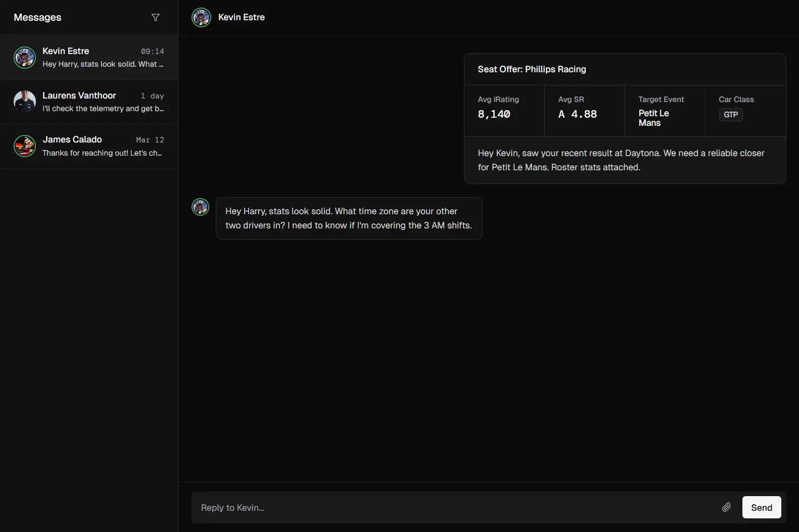Click the Messages sidebar heading
The width and height of the screenshot is (799, 532).
tap(37, 17)
